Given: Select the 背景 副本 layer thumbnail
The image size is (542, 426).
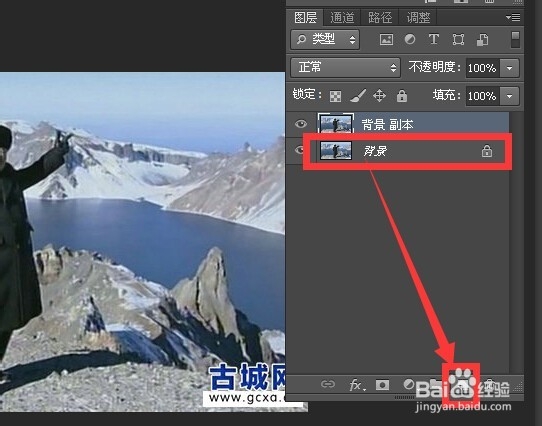Looking at the screenshot, I should pyautogui.click(x=336, y=123).
